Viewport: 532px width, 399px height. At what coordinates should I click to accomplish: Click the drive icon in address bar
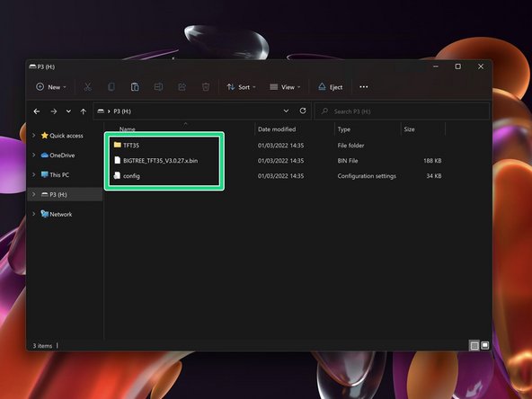(x=101, y=111)
